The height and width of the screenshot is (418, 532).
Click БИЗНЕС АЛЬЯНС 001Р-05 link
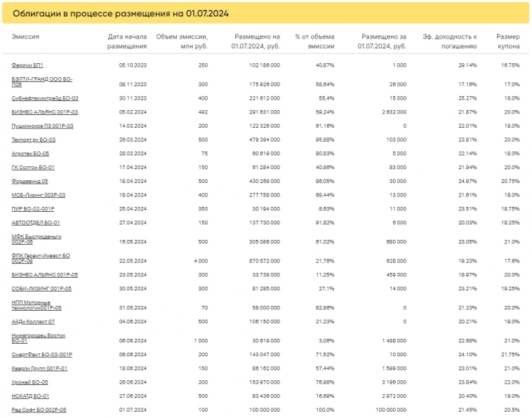[x=44, y=275]
